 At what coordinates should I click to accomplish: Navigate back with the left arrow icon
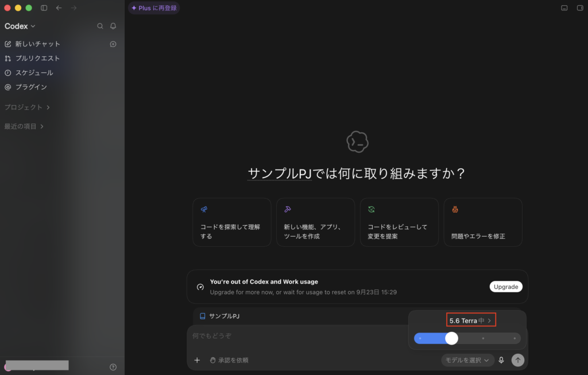59,8
